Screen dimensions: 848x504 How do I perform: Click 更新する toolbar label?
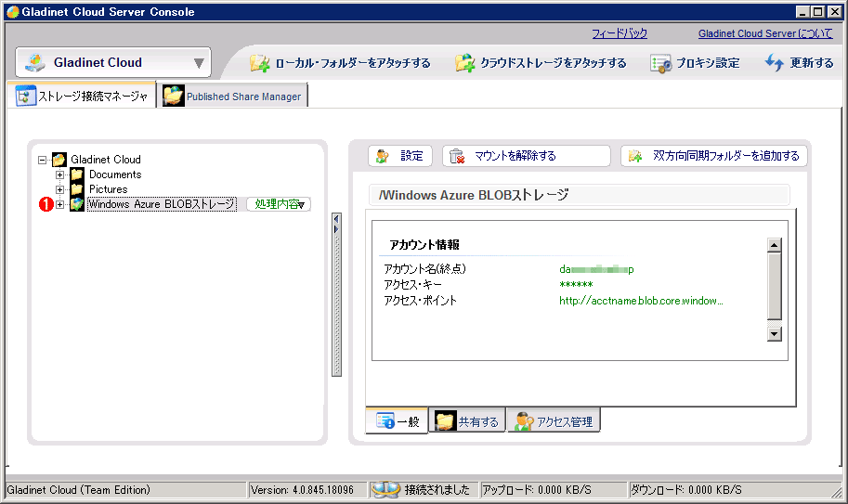tap(811, 63)
